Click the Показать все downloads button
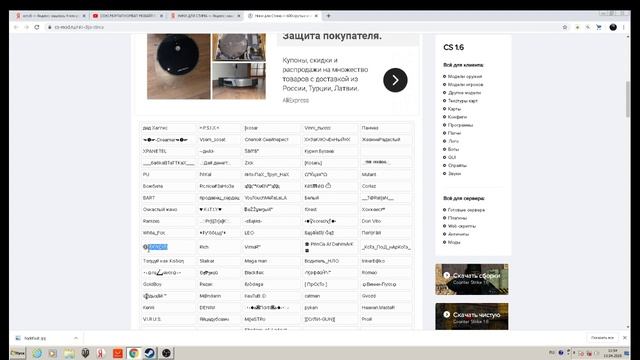This screenshot has width=640, height=360. tap(602, 338)
